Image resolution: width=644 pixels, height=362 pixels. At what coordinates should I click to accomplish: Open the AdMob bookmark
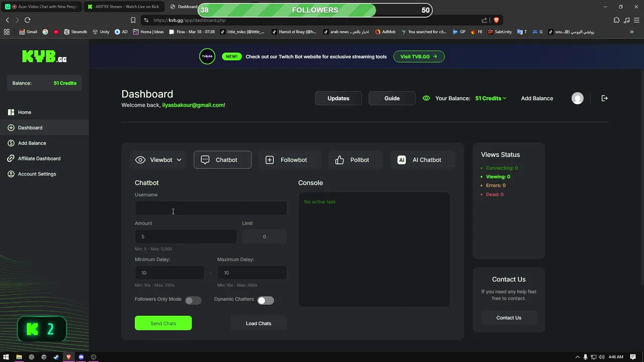385,32
